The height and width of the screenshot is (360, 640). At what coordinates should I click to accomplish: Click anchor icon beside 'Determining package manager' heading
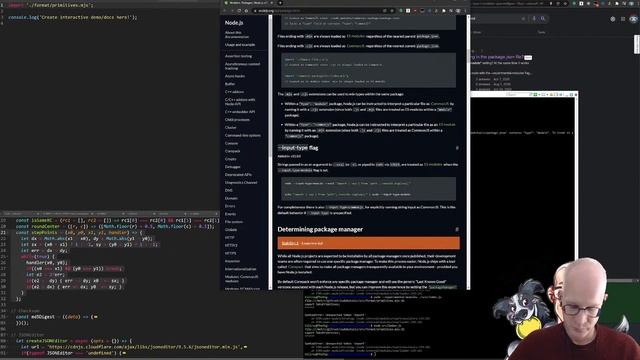457,230
